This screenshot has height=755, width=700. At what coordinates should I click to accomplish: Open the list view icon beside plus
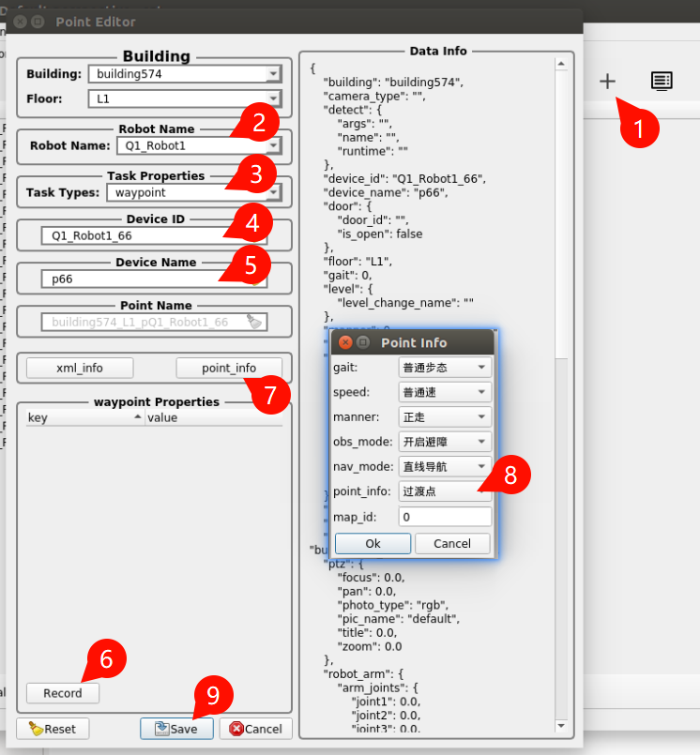pos(662,82)
